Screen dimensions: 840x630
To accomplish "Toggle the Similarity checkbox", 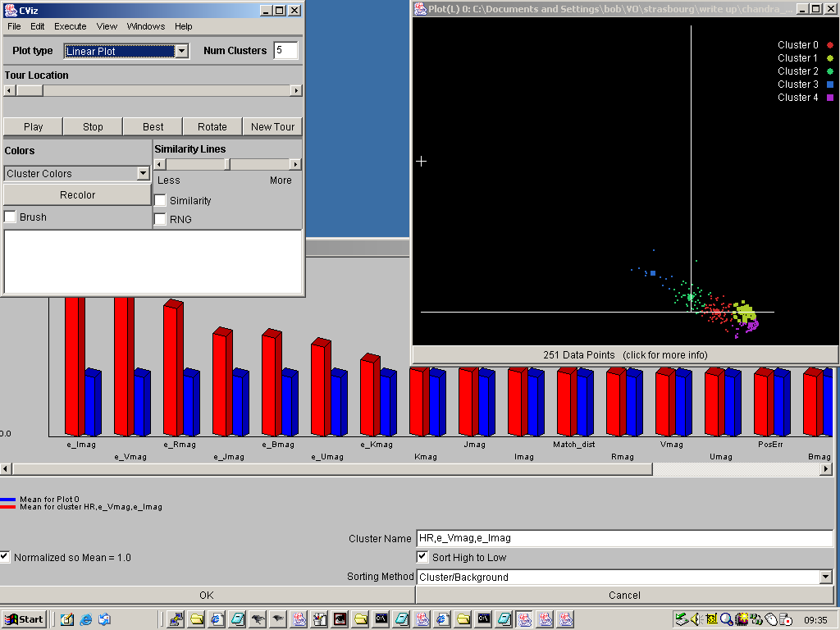I will [x=161, y=201].
